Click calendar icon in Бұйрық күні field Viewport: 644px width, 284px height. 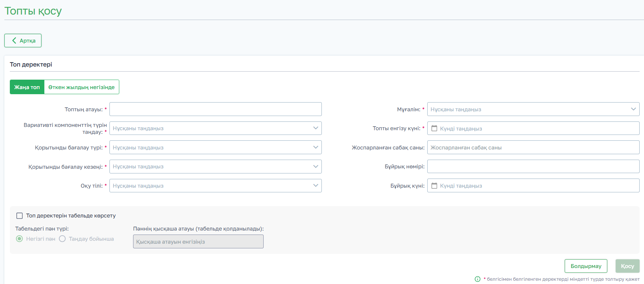coord(434,186)
